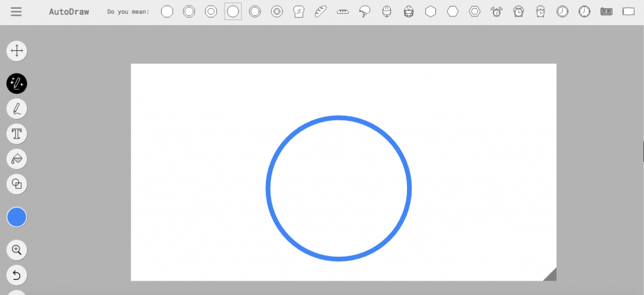Choose the smooth-rim wall clock suggestion

pos(563,11)
